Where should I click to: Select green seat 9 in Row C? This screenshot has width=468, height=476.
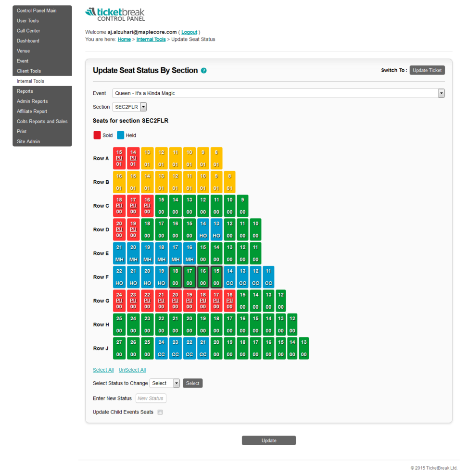(243, 205)
